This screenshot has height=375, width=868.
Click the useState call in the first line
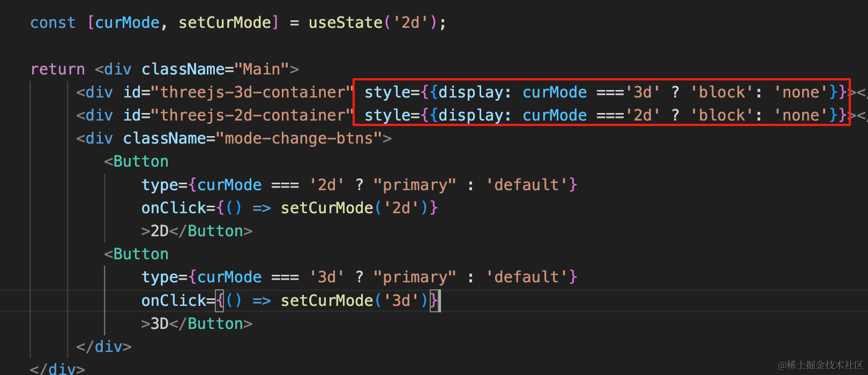pos(377,22)
